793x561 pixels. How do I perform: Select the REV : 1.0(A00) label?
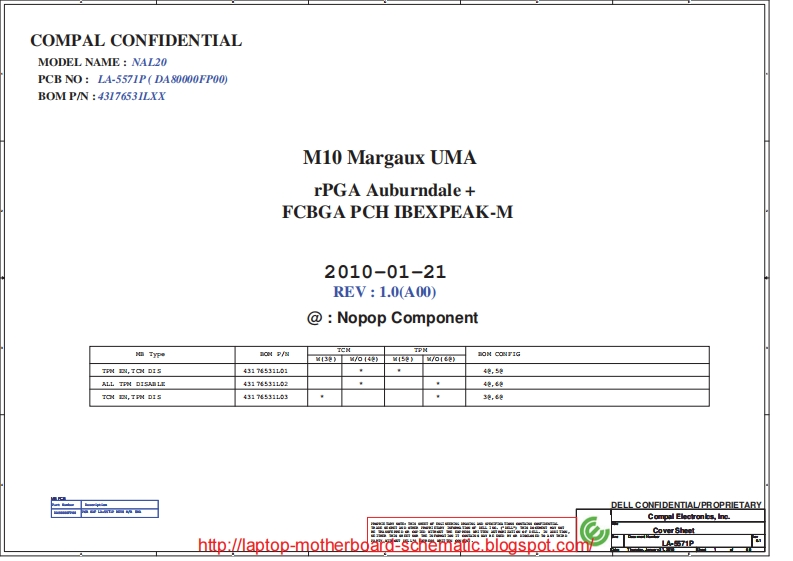(x=384, y=292)
